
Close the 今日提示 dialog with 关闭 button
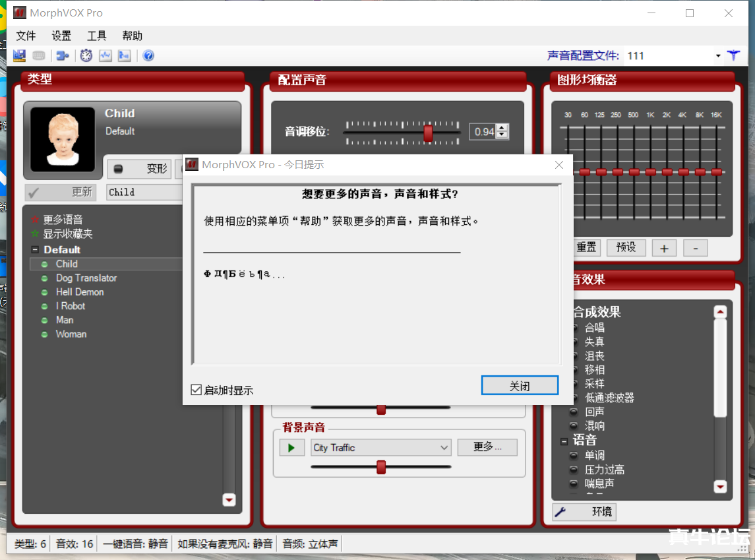click(x=520, y=385)
